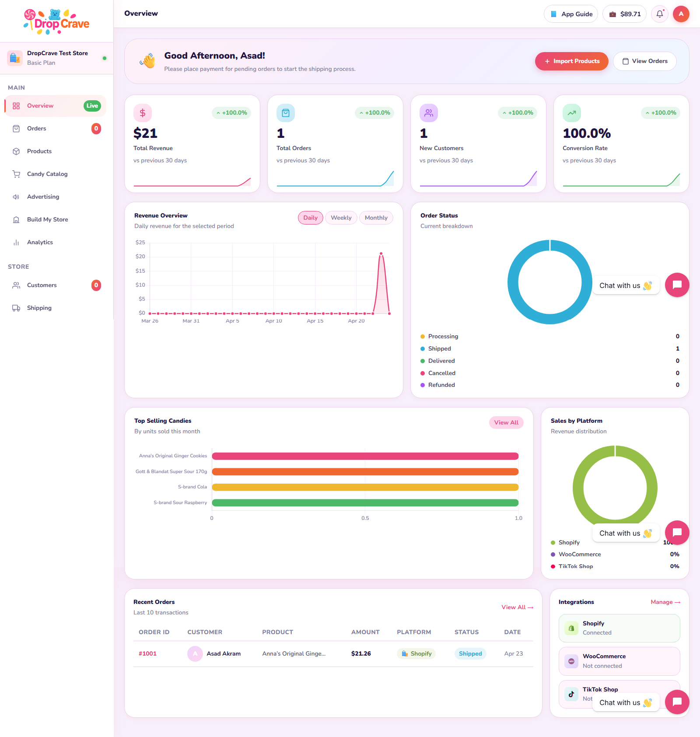Click View All in Top Selling Candies
This screenshot has height=737, width=700.
[x=506, y=423]
